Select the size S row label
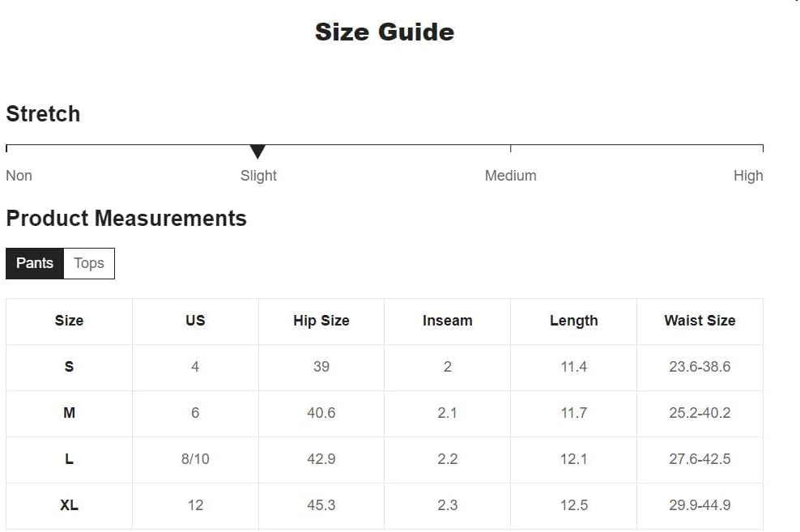 point(69,367)
